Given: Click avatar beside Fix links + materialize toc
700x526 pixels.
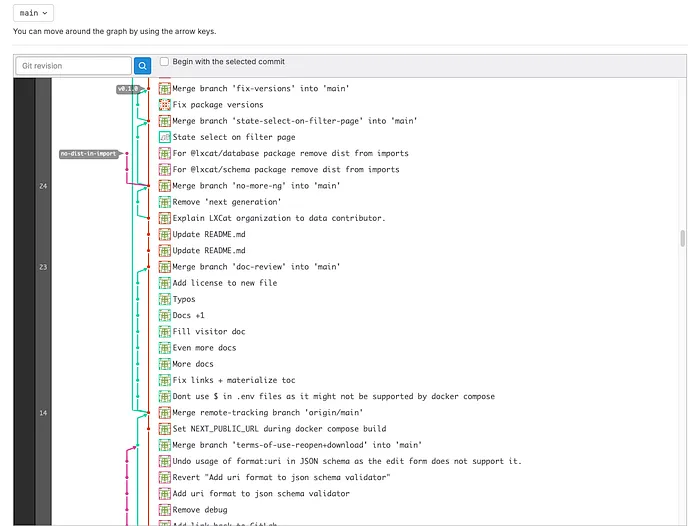Looking at the screenshot, I should click(165, 380).
